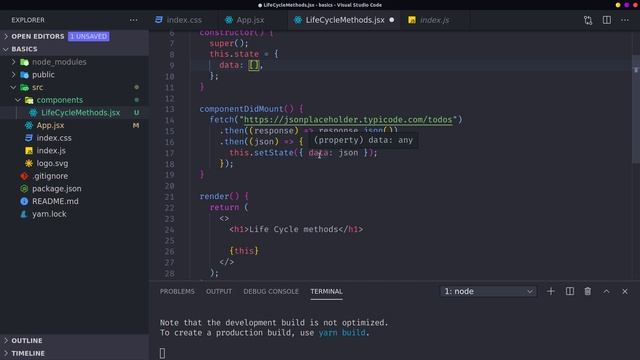640x360 pixels.
Task: Click the logo.svg file icon
Action: (29, 163)
